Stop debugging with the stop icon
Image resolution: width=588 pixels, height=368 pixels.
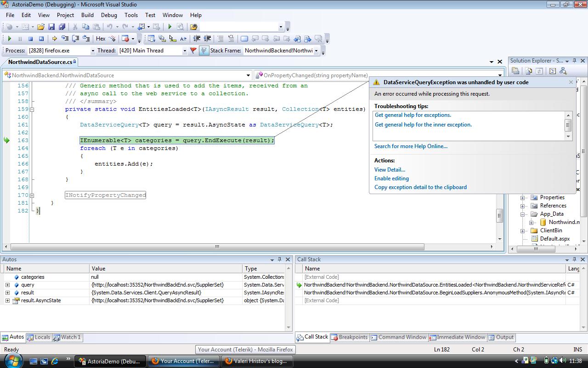tap(30, 39)
